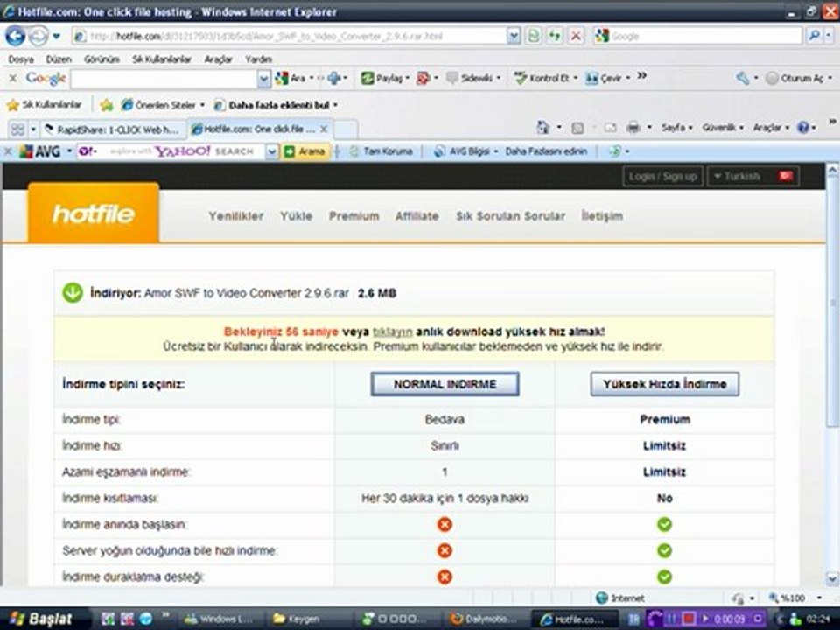Click the Dailymotion taskbar item

coord(485,619)
